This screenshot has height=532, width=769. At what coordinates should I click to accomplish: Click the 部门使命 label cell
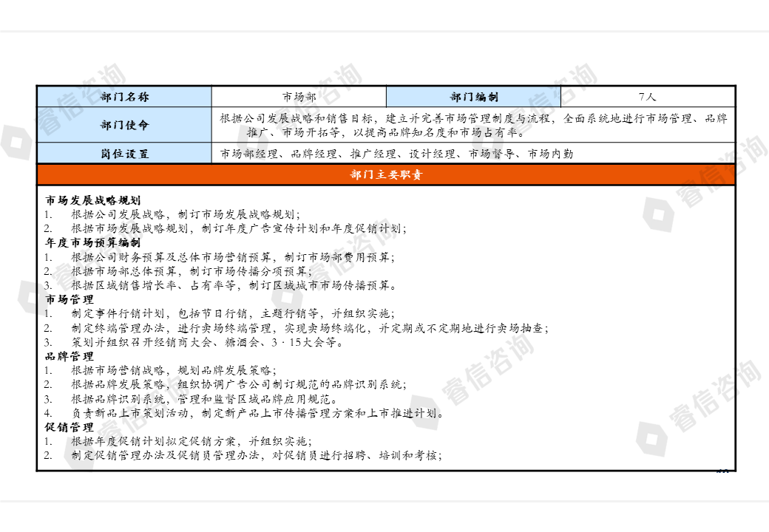(124, 125)
